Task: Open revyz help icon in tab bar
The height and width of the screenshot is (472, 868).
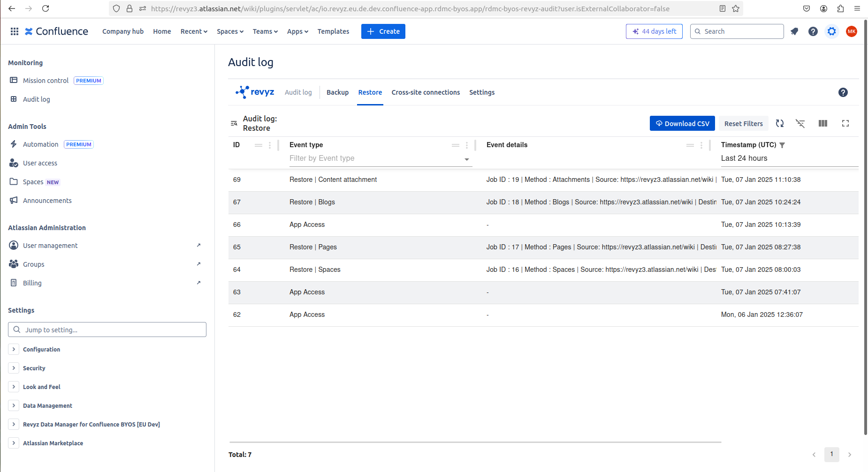Action: pos(843,92)
